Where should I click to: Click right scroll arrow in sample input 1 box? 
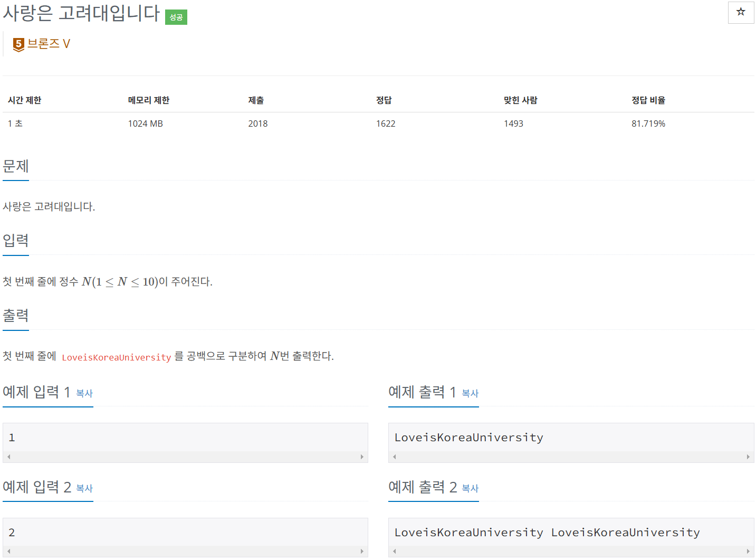point(362,457)
